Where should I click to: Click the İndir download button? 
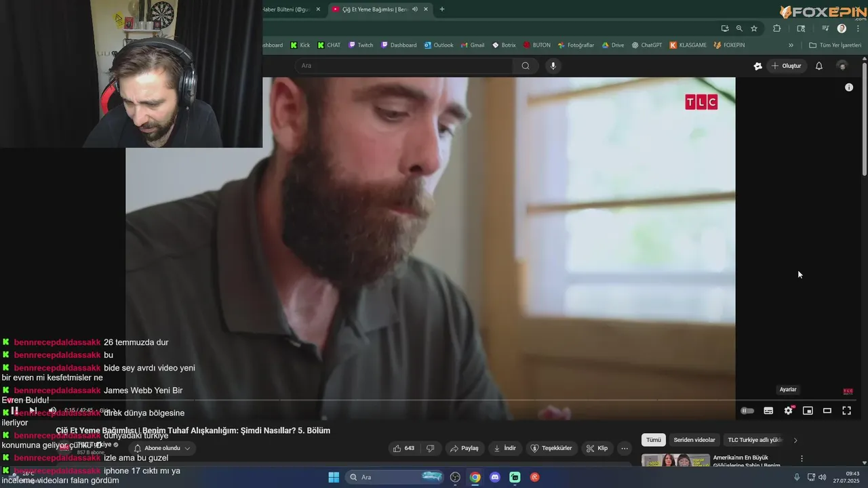pyautogui.click(x=505, y=448)
